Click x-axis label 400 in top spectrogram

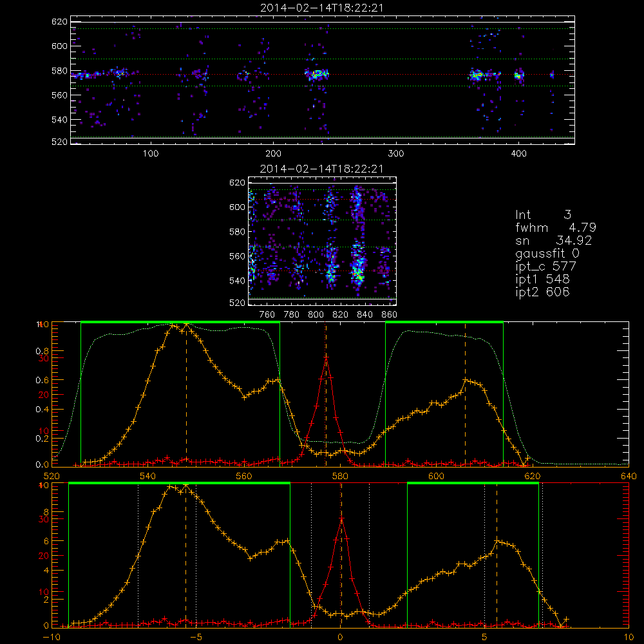[518, 154]
